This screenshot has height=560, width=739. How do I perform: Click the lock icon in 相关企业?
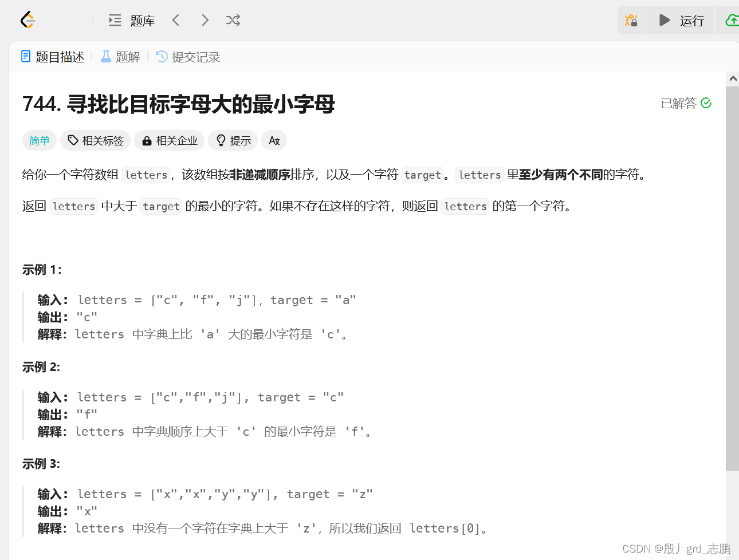(147, 141)
